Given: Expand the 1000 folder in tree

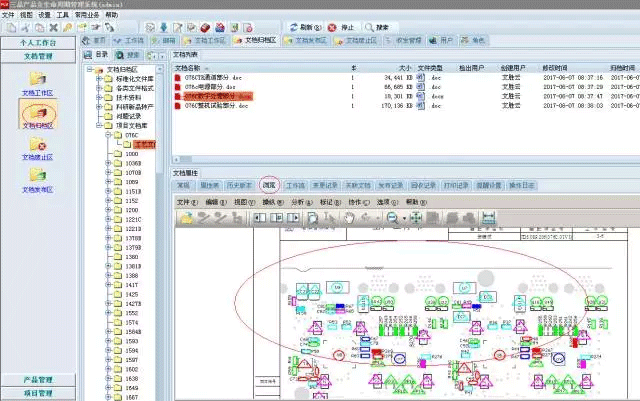Looking at the screenshot, I should tap(108, 154).
